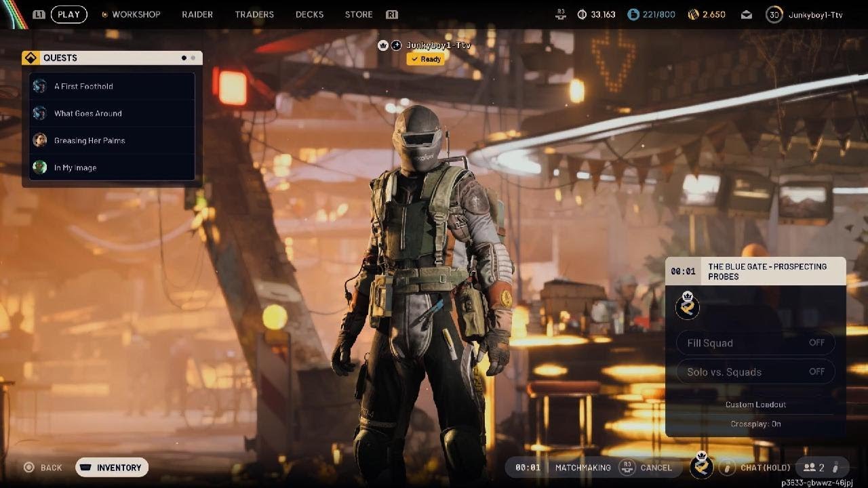Select the Greasing Her Palms quest

pyautogui.click(x=112, y=140)
